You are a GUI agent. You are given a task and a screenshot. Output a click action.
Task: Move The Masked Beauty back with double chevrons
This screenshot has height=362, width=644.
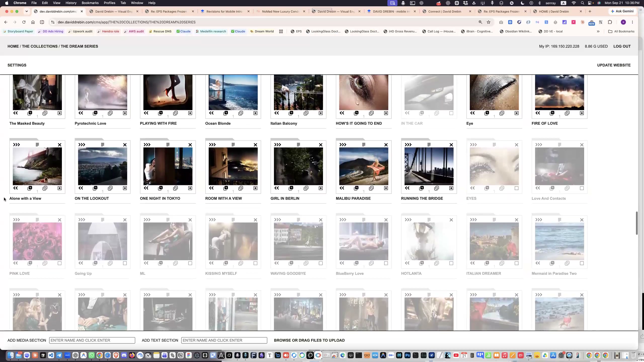click(16, 113)
